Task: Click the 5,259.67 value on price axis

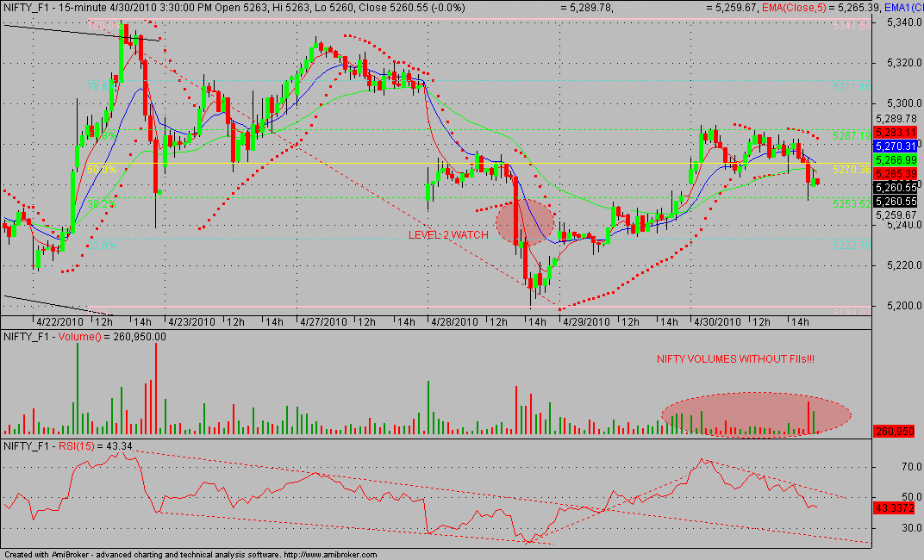Action: coord(896,215)
